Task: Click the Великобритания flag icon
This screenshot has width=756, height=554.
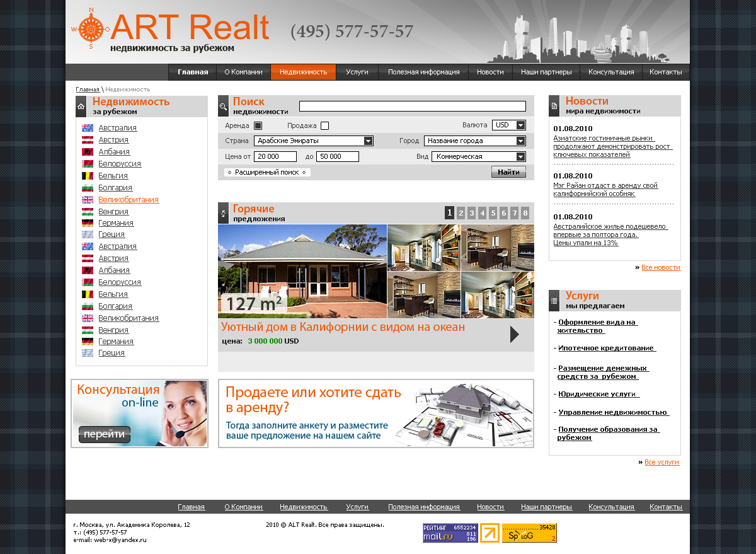Action: coord(87,199)
